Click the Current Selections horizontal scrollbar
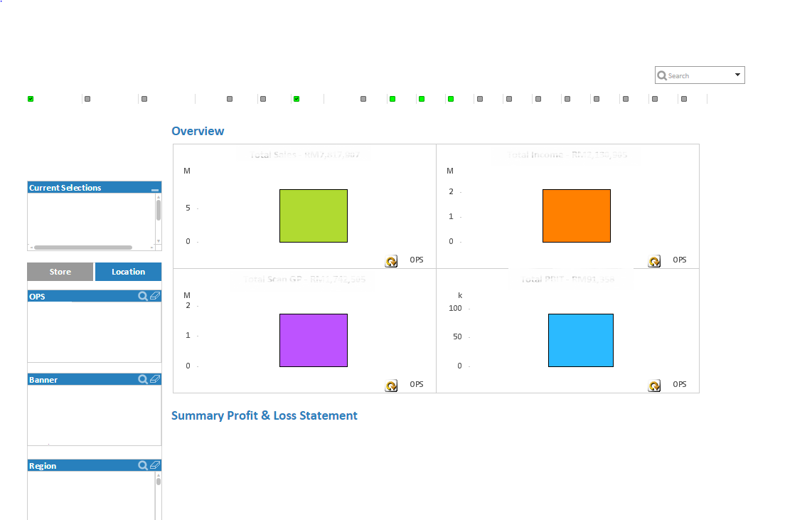 click(x=82, y=248)
